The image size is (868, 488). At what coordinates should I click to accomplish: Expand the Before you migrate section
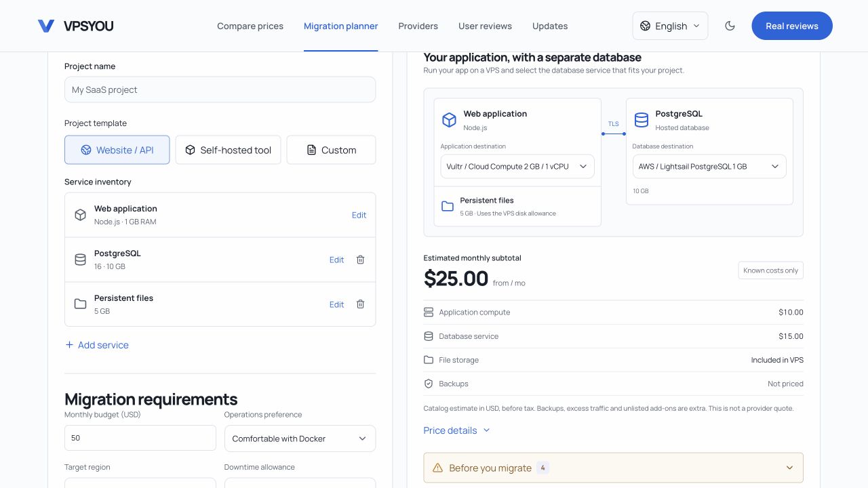pos(613,468)
